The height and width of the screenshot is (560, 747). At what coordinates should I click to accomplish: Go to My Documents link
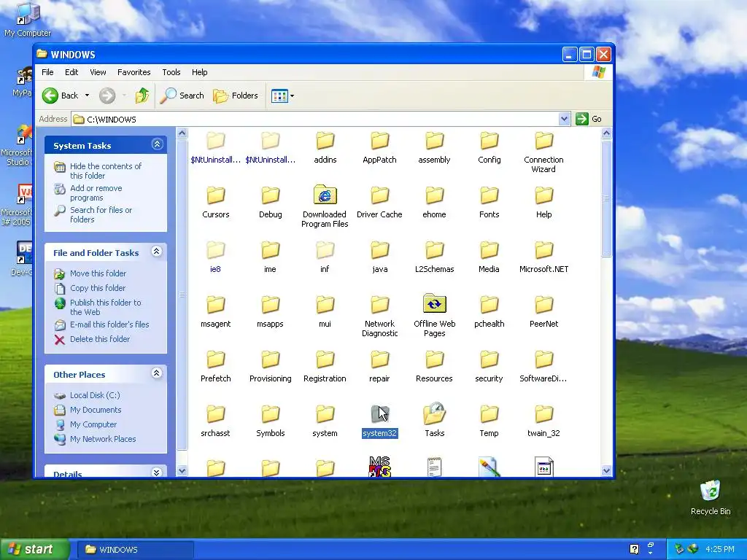pyautogui.click(x=96, y=410)
